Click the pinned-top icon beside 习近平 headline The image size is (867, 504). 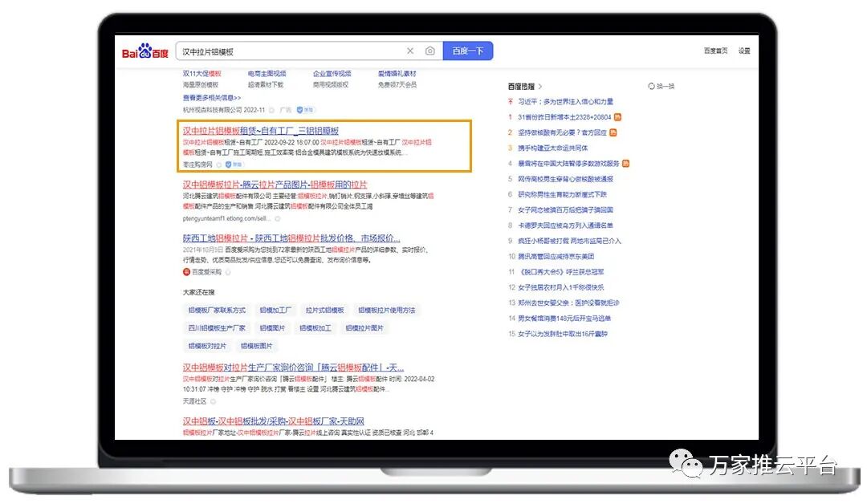[x=511, y=102]
